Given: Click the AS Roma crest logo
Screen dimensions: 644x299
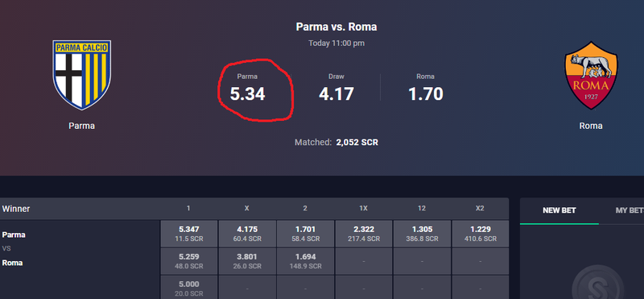Looking at the screenshot, I should pos(591,75).
